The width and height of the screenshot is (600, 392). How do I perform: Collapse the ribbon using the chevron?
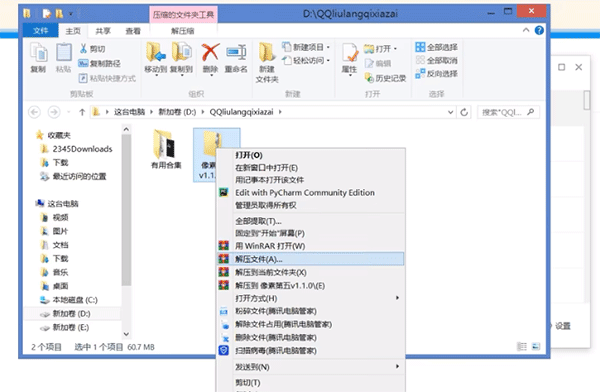526,31
